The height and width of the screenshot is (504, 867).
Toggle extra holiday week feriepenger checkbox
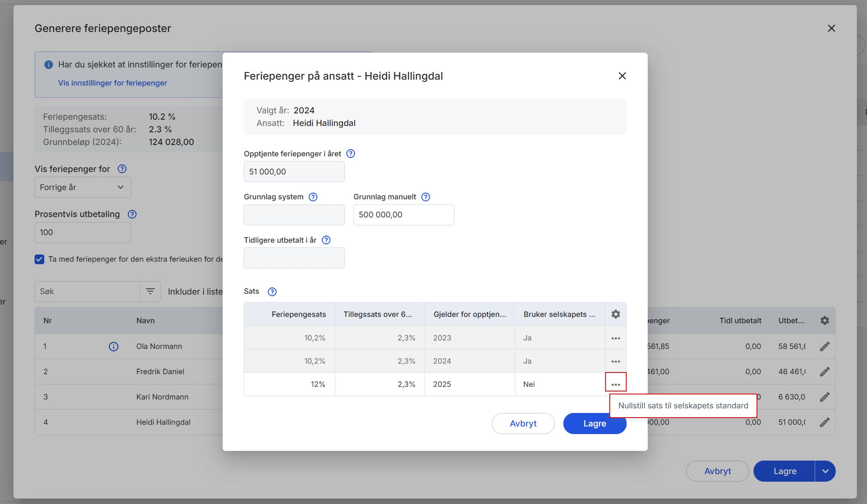pyautogui.click(x=40, y=259)
